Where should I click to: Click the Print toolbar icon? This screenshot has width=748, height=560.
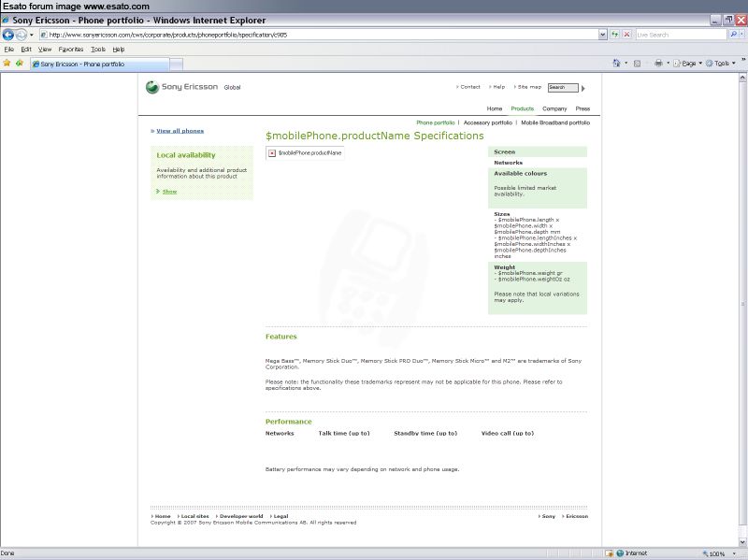658,63
